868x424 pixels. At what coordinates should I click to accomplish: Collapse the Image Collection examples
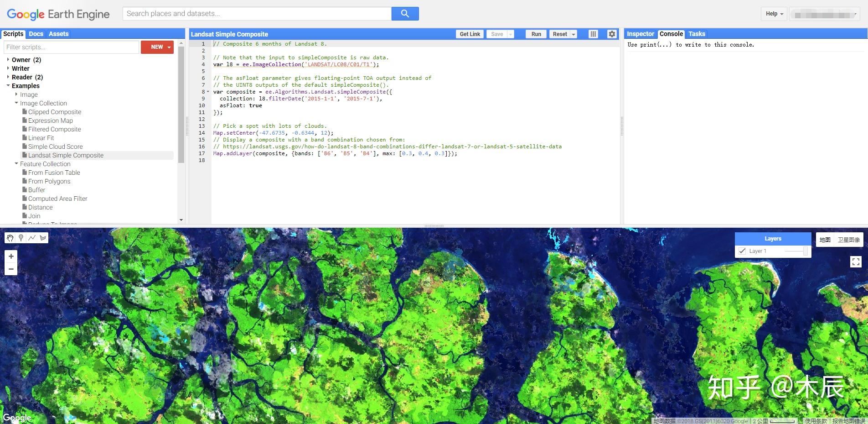[x=16, y=103]
